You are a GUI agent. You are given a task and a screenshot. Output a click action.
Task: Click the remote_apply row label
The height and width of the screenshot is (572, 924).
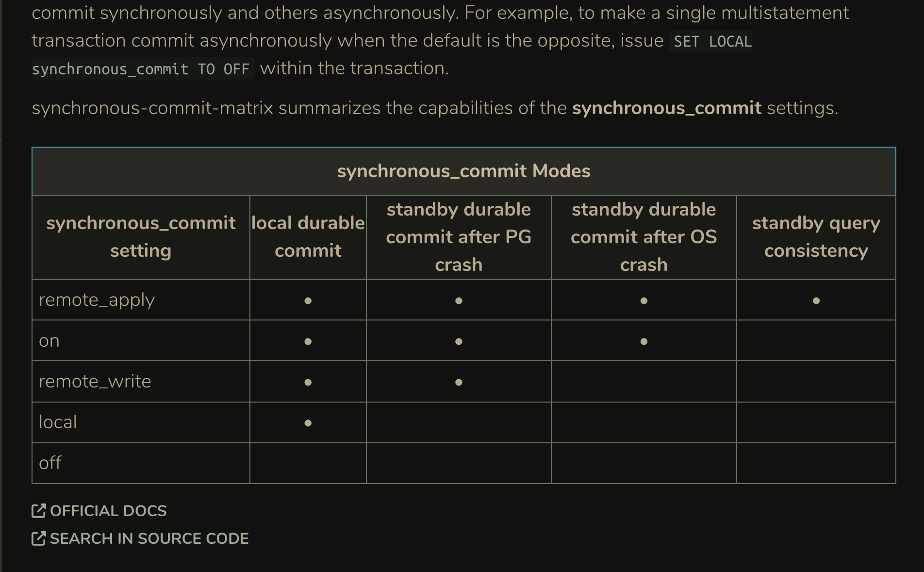[97, 300]
